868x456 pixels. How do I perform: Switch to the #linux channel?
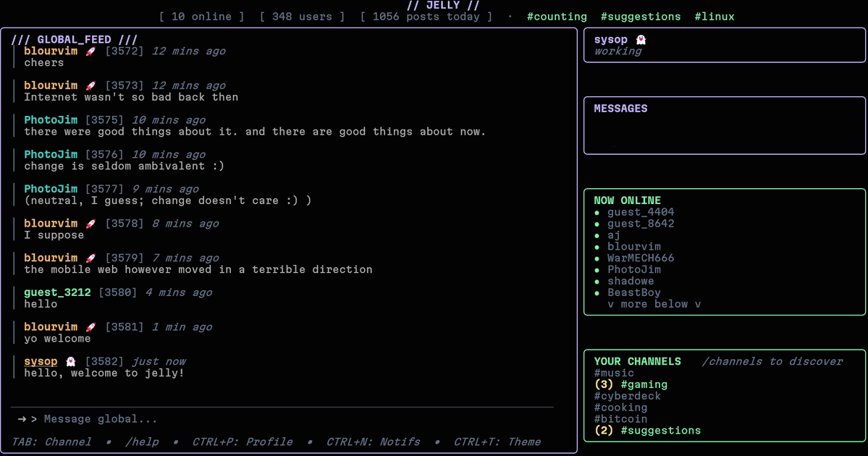[x=715, y=16]
